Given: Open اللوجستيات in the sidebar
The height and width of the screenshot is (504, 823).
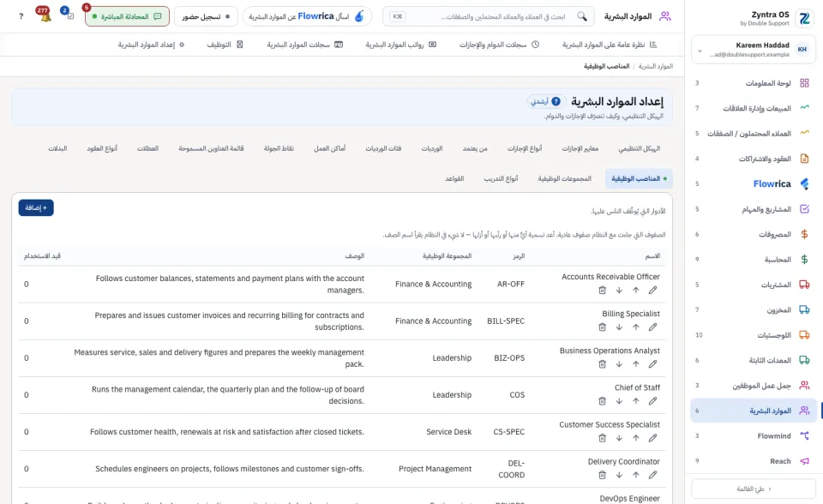Looking at the screenshot, I should coord(754,335).
